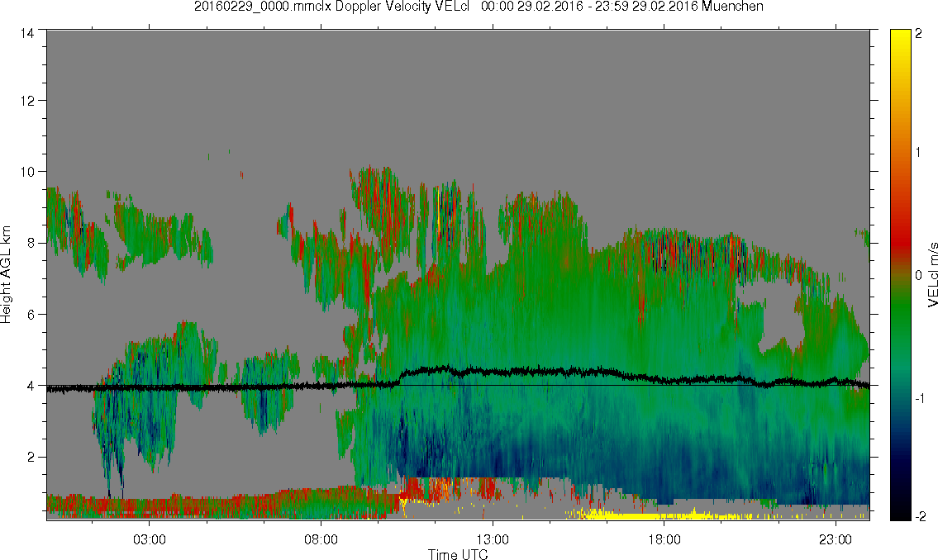Click the 6 km height tick label
Screen dimensions: 938x560
[31, 315]
